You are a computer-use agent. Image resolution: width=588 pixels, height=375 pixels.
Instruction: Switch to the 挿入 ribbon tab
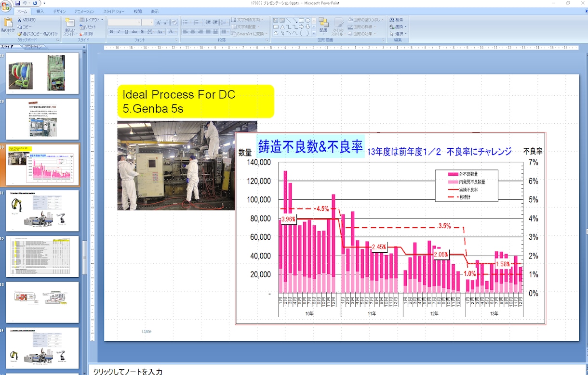click(40, 11)
